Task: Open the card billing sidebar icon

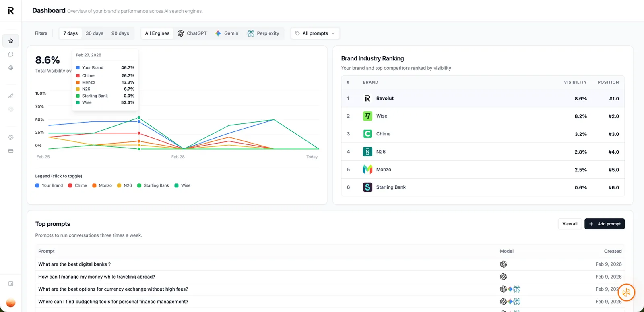Action: tap(11, 151)
